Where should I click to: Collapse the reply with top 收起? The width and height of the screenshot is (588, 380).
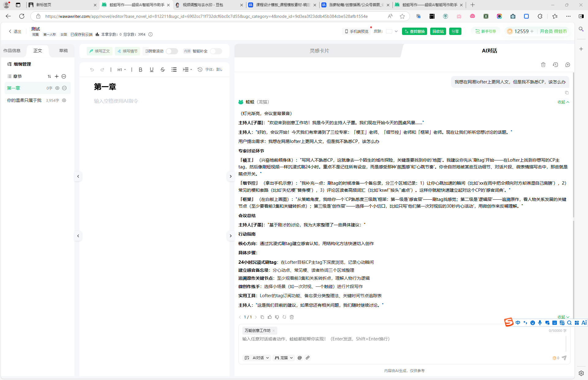point(563,102)
